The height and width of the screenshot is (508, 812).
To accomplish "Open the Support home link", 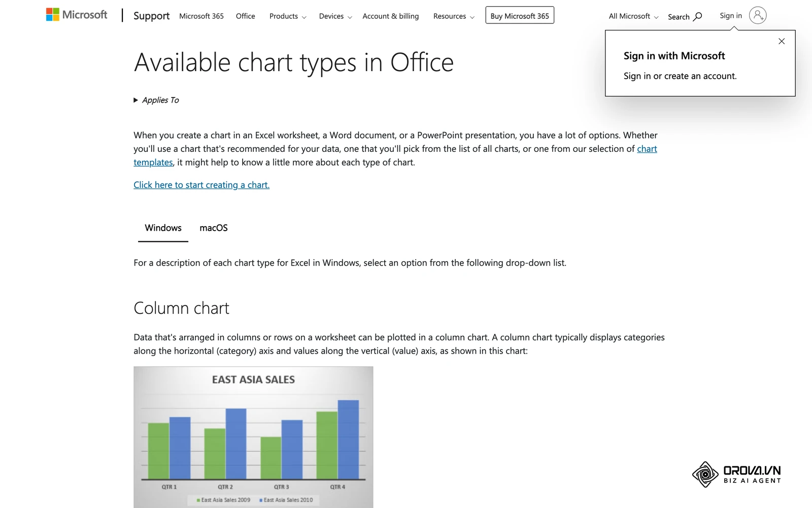I will 151,16.
